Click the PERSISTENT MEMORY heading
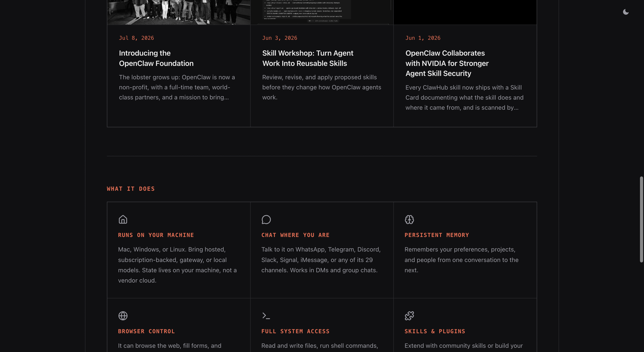The height and width of the screenshot is (352, 644). [437, 235]
